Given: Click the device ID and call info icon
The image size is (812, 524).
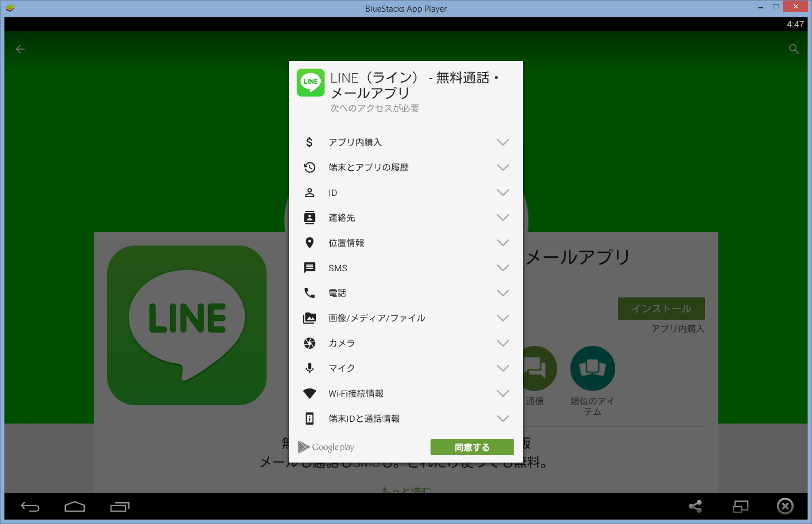Looking at the screenshot, I should tap(310, 419).
